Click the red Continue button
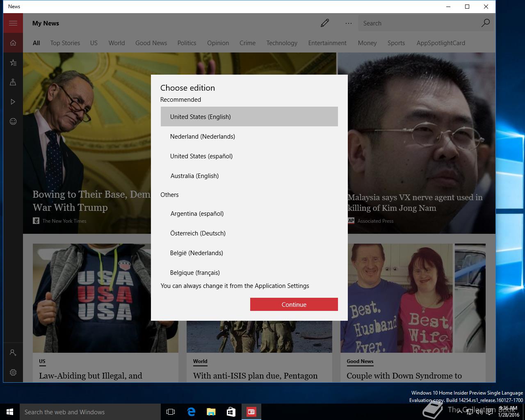This screenshot has width=525, height=420. click(x=294, y=304)
